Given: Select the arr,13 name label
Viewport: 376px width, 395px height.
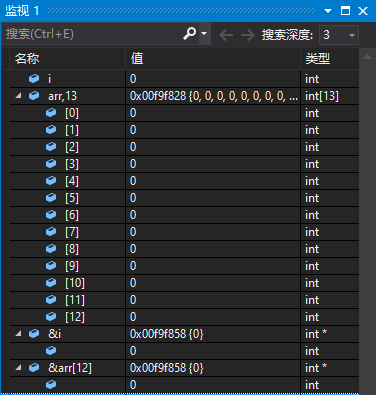Looking at the screenshot, I should (x=62, y=96).
